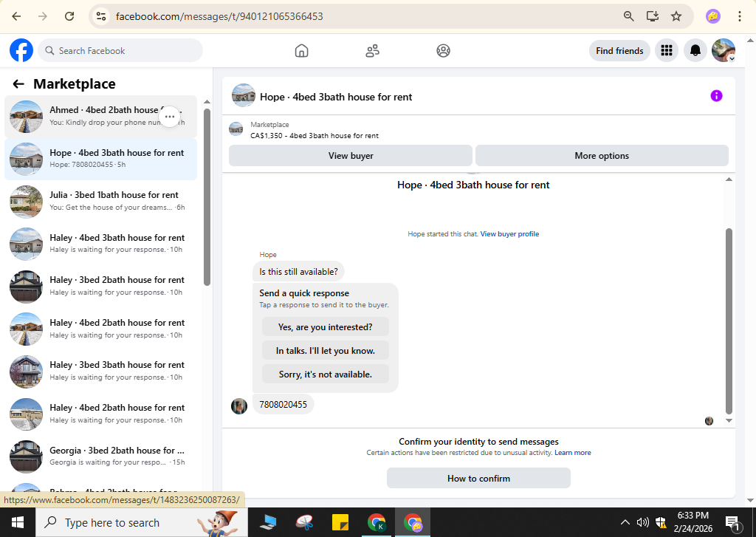Image resolution: width=756 pixels, height=537 pixels.
Task: Click browser forward arrow
Action: 43,16
